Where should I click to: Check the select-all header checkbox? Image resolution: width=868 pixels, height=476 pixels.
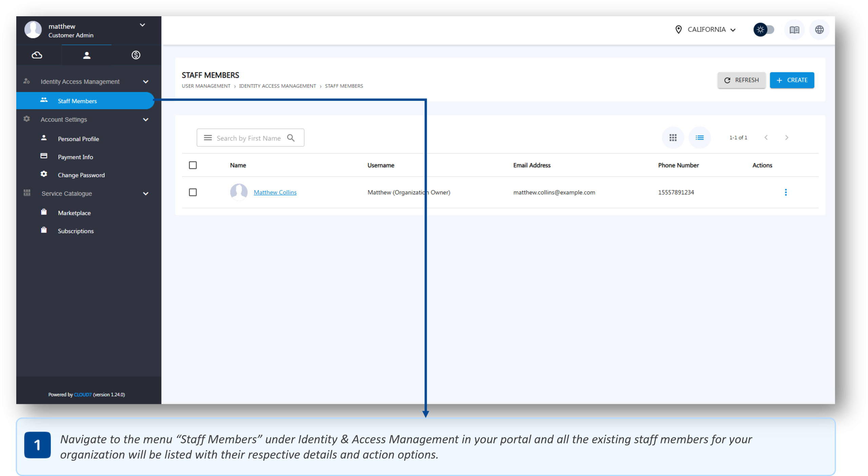point(193,165)
